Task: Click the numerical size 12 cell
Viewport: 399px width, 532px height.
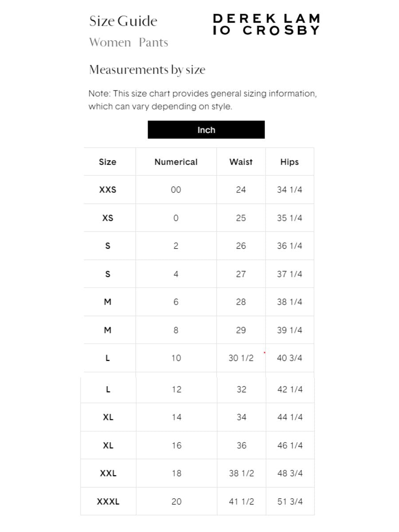Action: click(x=176, y=389)
